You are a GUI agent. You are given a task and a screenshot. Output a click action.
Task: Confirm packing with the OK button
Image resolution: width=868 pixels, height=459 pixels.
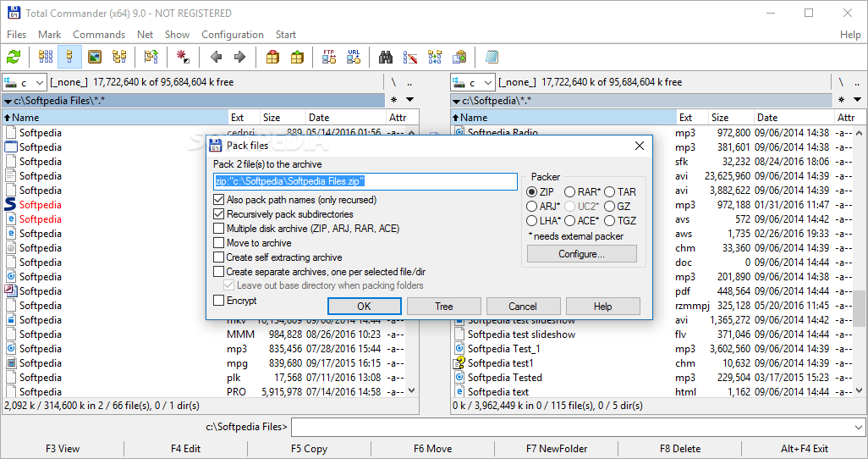click(365, 306)
